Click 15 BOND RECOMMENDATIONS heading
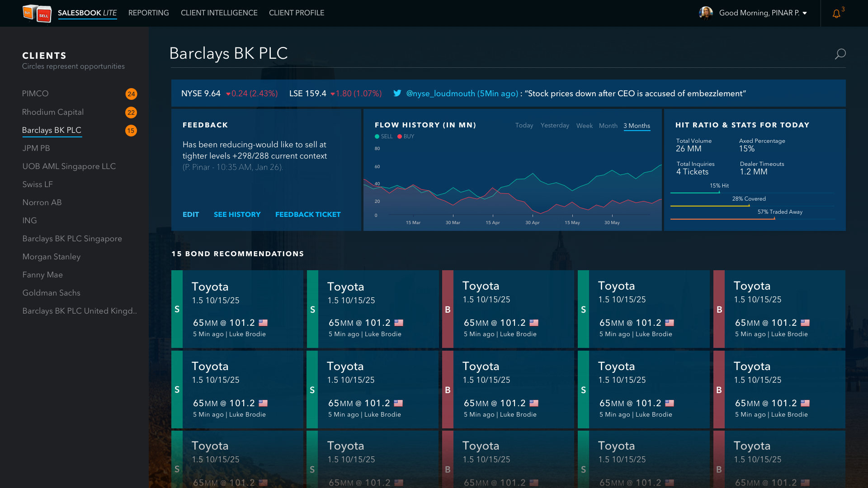The image size is (868, 488). [x=238, y=254]
